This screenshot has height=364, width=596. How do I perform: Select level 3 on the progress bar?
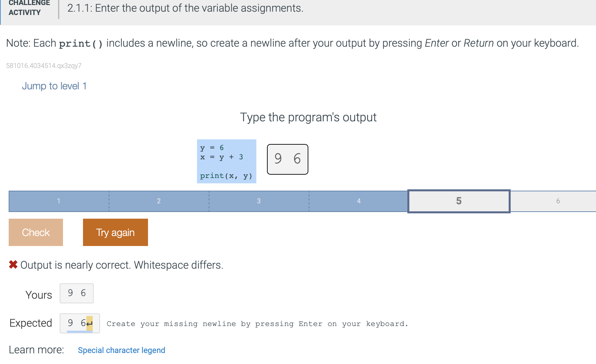[259, 201]
